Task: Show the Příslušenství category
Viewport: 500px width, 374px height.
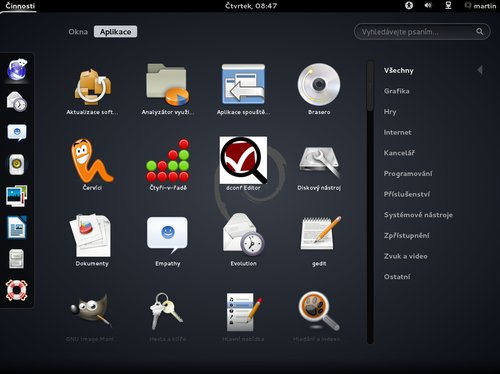Action: (407, 194)
